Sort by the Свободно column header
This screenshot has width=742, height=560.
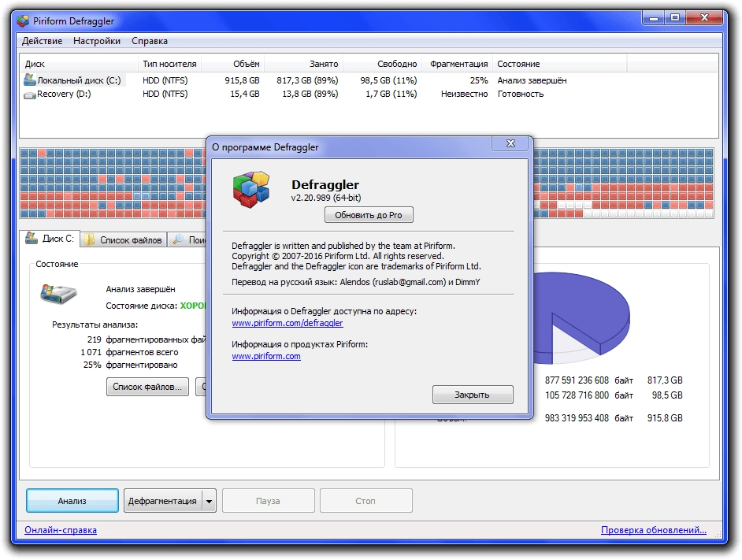tap(382, 64)
